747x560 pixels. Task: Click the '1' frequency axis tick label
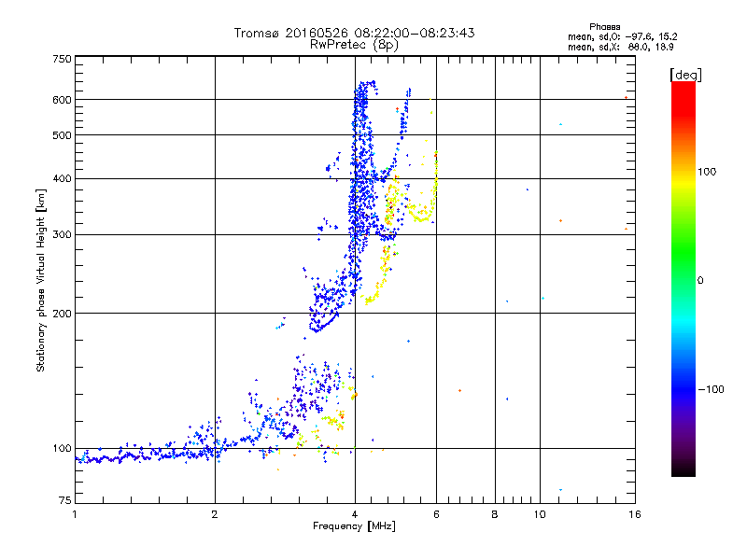pos(75,514)
